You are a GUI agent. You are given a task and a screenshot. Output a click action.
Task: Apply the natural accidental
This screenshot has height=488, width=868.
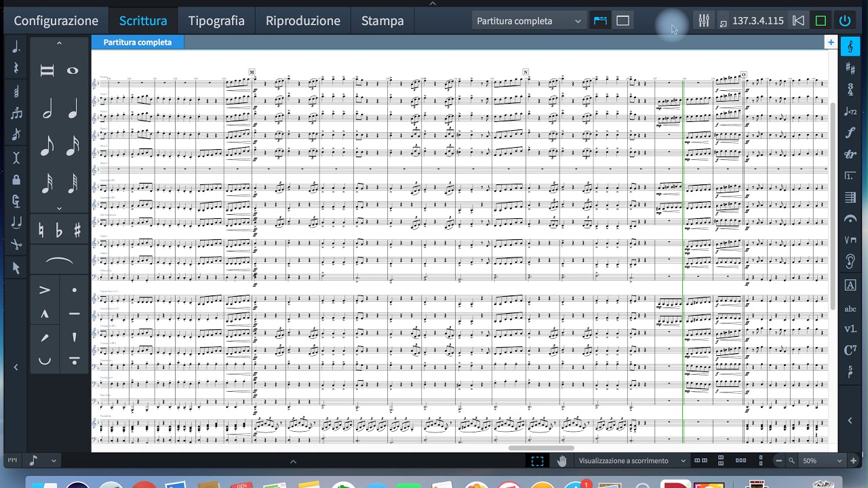click(41, 230)
